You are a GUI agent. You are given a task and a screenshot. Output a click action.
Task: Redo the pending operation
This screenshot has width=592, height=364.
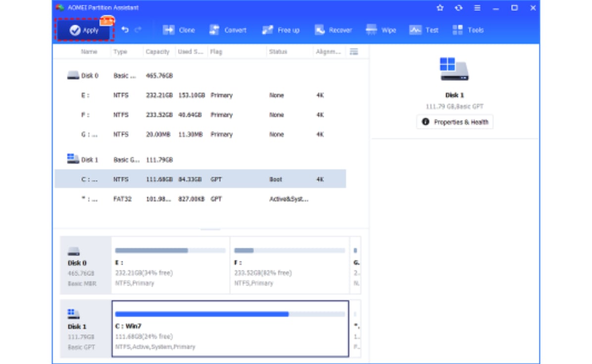(x=138, y=29)
